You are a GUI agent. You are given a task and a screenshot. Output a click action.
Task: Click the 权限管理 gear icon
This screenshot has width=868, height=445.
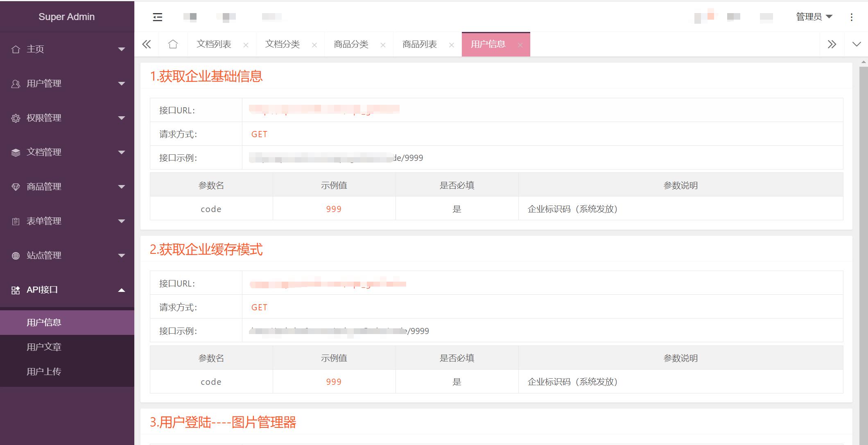pyautogui.click(x=16, y=118)
